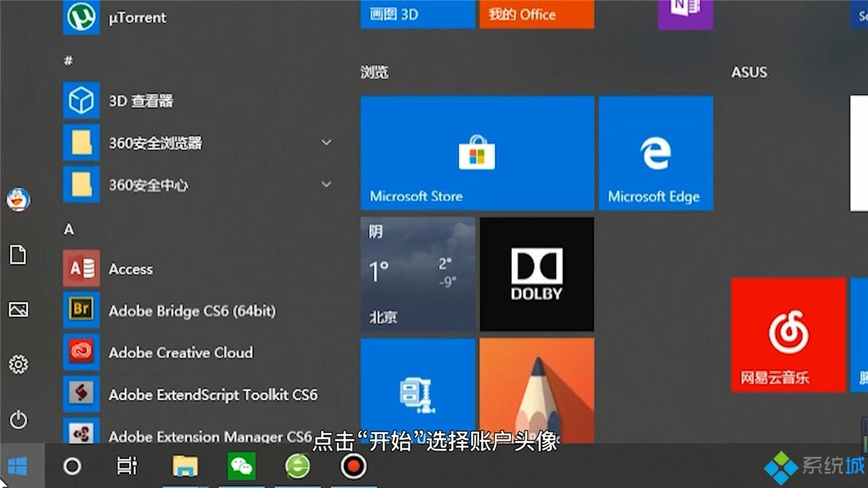Open the 画图 3D tile
The width and height of the screenshot is (868, 488).
418,14
